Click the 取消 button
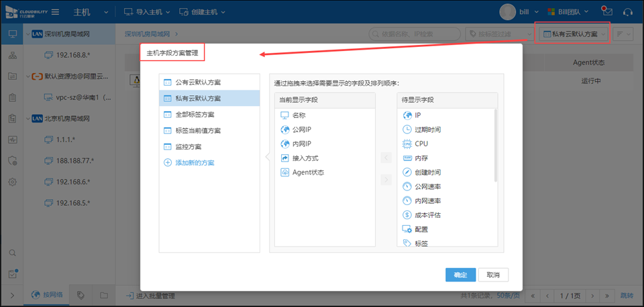 (493, 275)
